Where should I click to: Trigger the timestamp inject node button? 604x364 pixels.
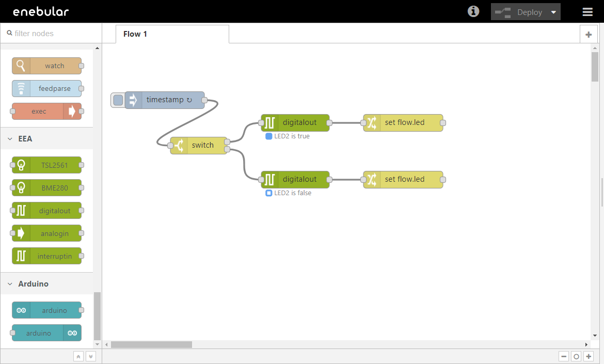(x=118, y=100)
